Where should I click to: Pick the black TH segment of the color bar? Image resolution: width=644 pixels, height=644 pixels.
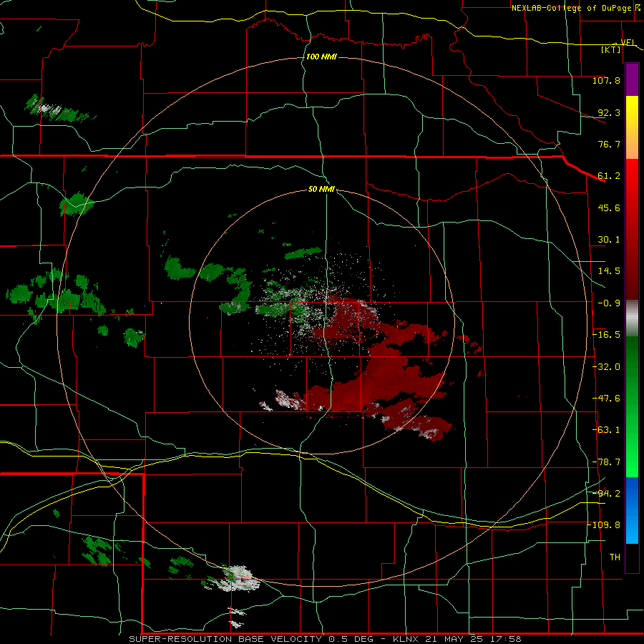(632, 557)
